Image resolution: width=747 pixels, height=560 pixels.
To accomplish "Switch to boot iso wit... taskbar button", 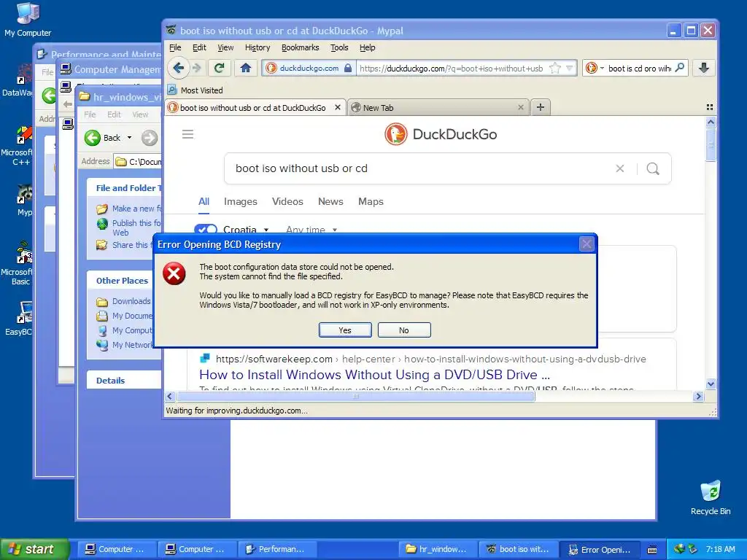I will pyautogui.click(x=517, y=549).
